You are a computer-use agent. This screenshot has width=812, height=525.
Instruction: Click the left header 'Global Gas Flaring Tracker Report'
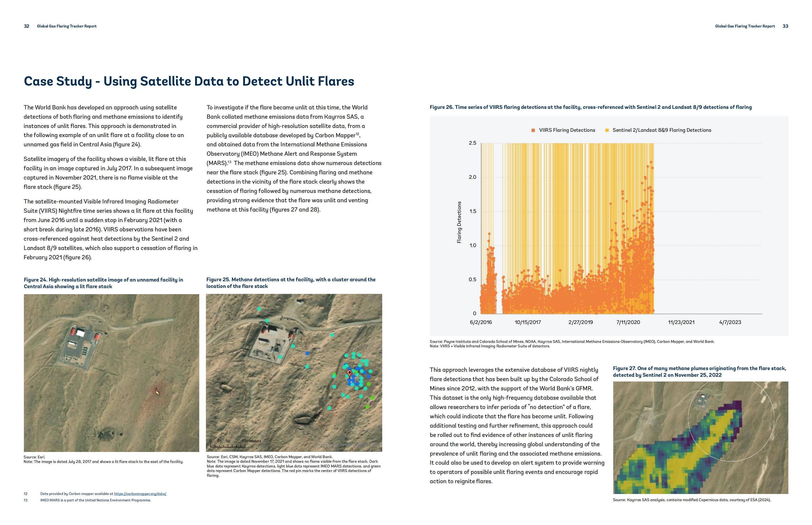[x=67, y=26]
